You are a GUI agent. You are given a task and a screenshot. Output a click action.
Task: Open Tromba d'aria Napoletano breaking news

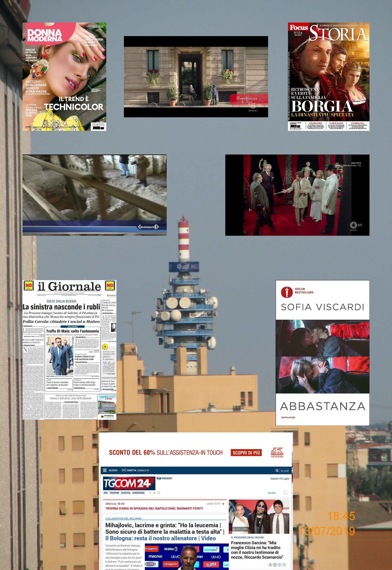tap(154, 508)
